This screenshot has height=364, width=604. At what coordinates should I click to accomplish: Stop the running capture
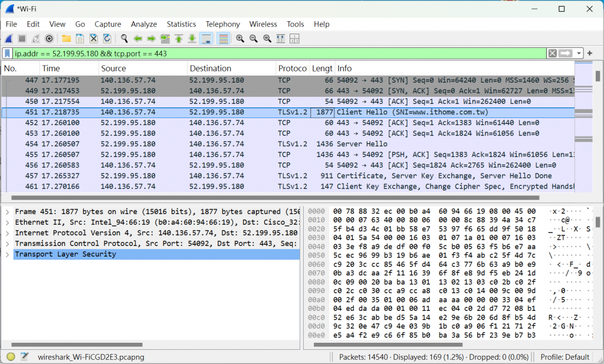coord(22,38)
